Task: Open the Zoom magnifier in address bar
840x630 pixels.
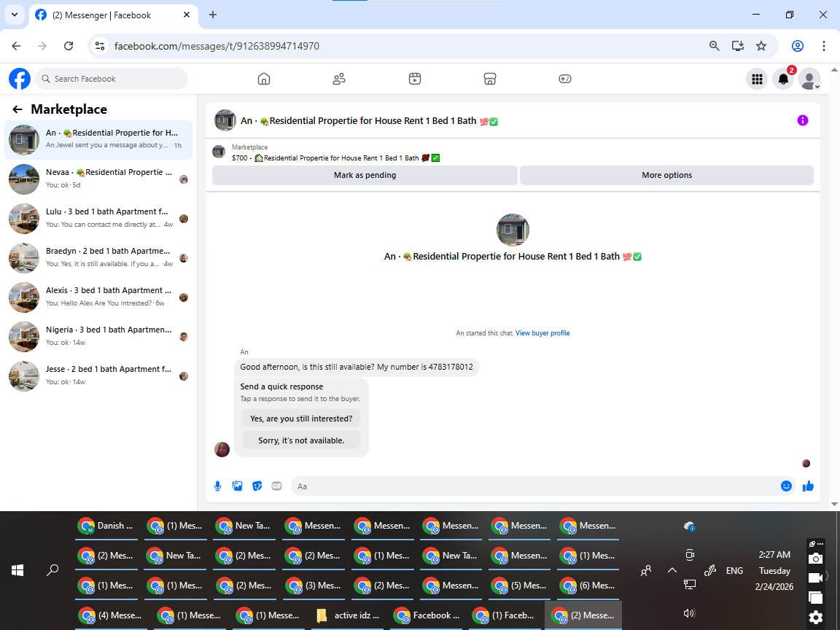Action: (714, 46)
